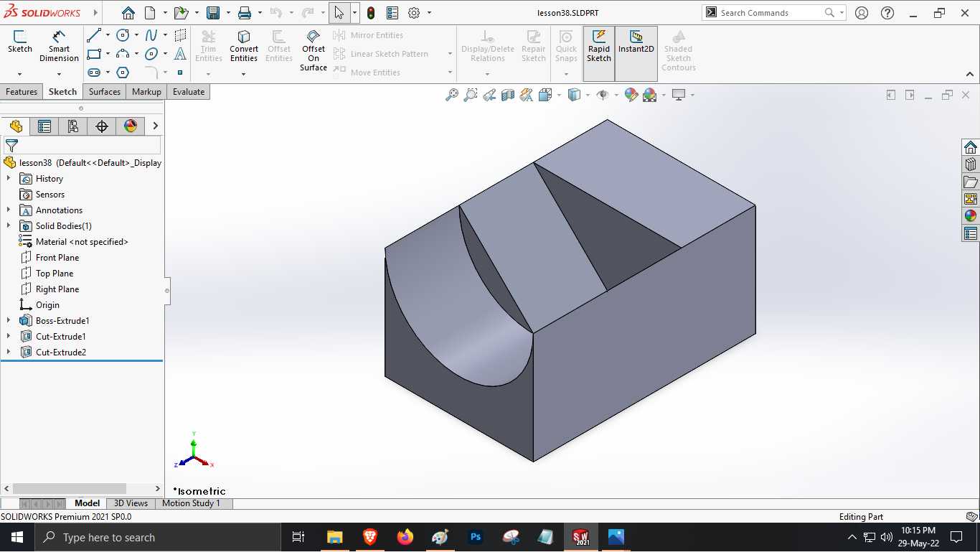
Task: Click the Convert Entities tool
Action: [244, 47]
